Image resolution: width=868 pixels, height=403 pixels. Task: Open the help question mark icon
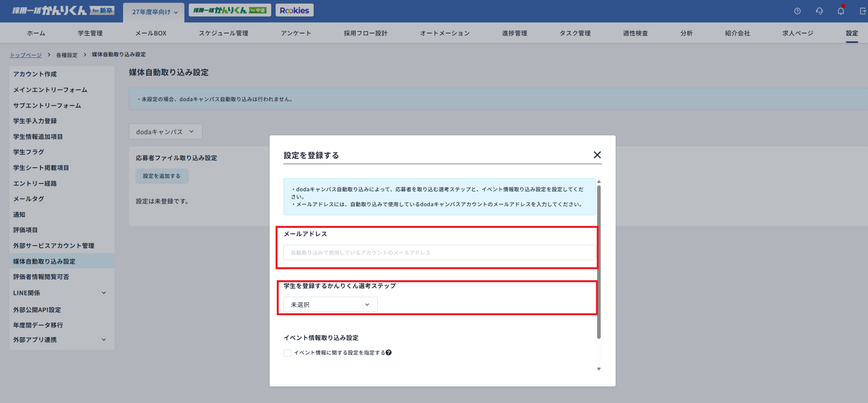coord(797,11)
